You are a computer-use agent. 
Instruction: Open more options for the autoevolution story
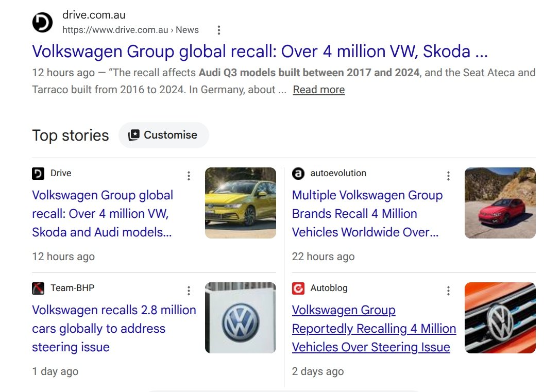pos(448,176)
